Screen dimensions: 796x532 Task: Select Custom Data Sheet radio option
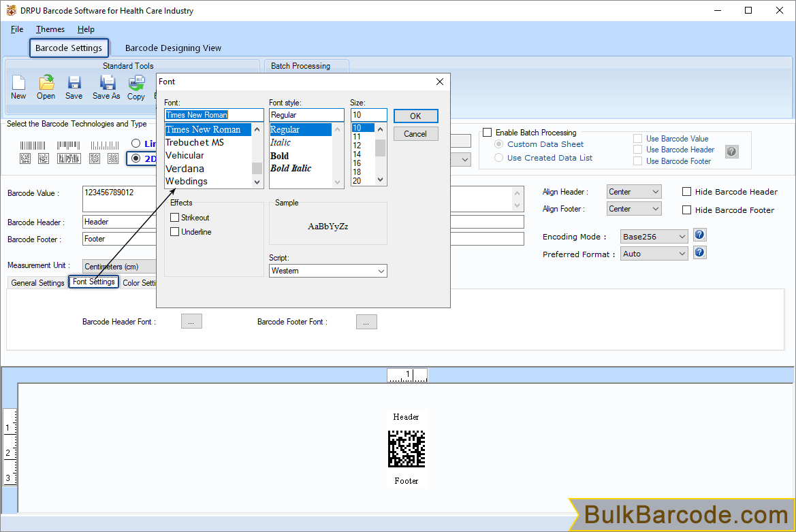498,144
